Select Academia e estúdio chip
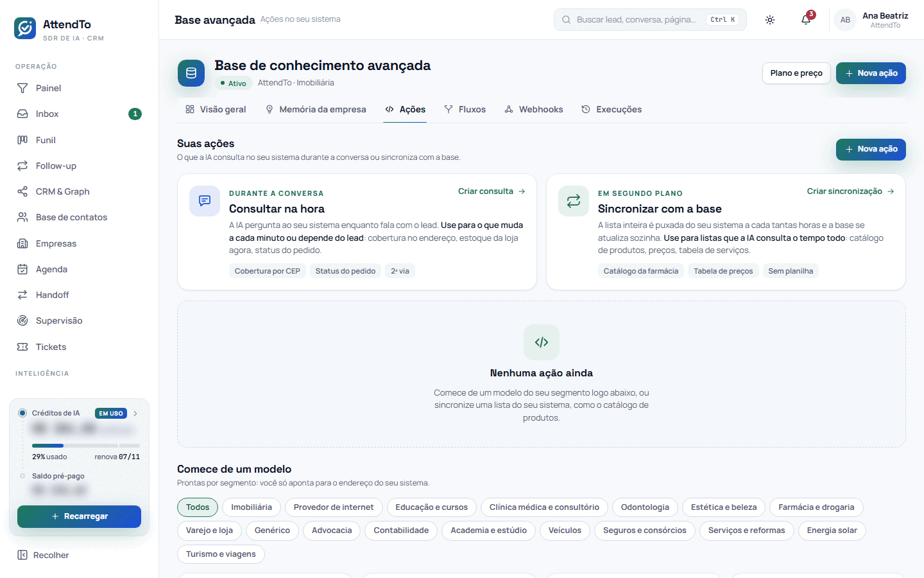Image resolution: width=924 pixels, height=578 pixels. [488, 530]
